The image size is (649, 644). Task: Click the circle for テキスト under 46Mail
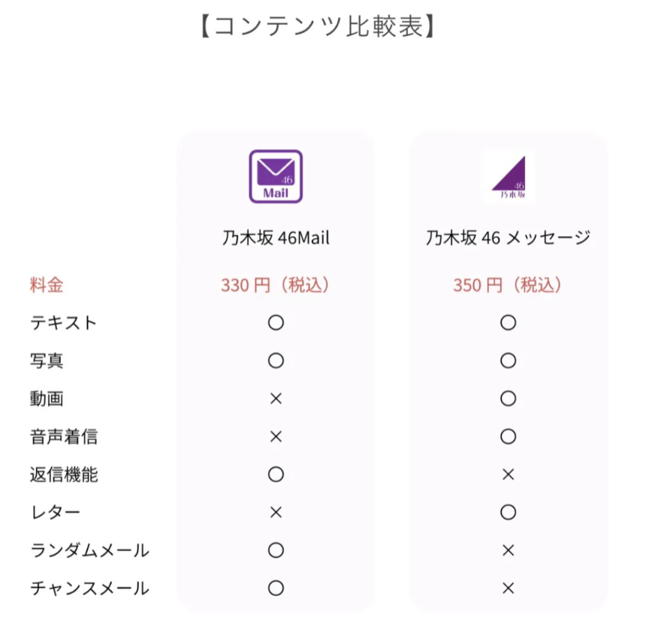tap(276, 323)
